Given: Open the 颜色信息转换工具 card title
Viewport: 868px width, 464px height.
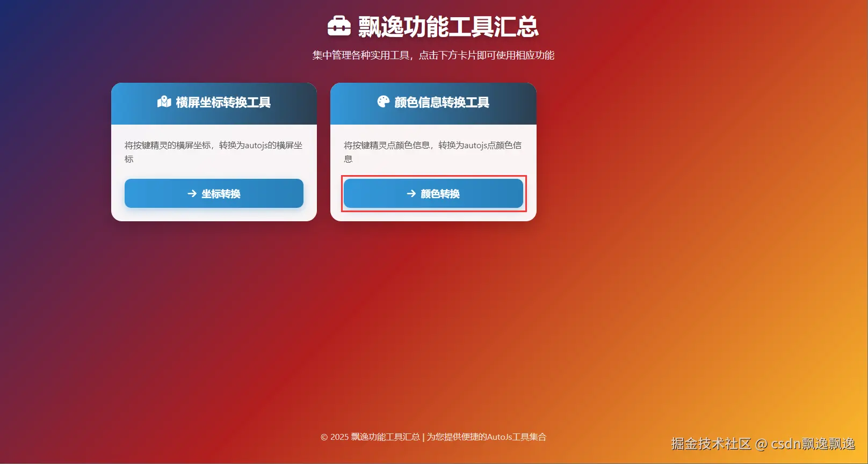Looking at the screenshot, I should pos(442,102).
